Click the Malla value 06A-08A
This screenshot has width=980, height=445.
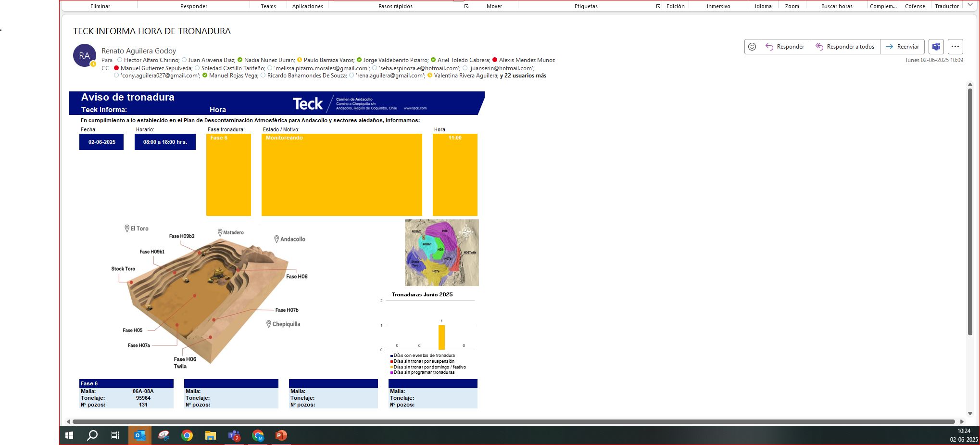click(143, 391)
